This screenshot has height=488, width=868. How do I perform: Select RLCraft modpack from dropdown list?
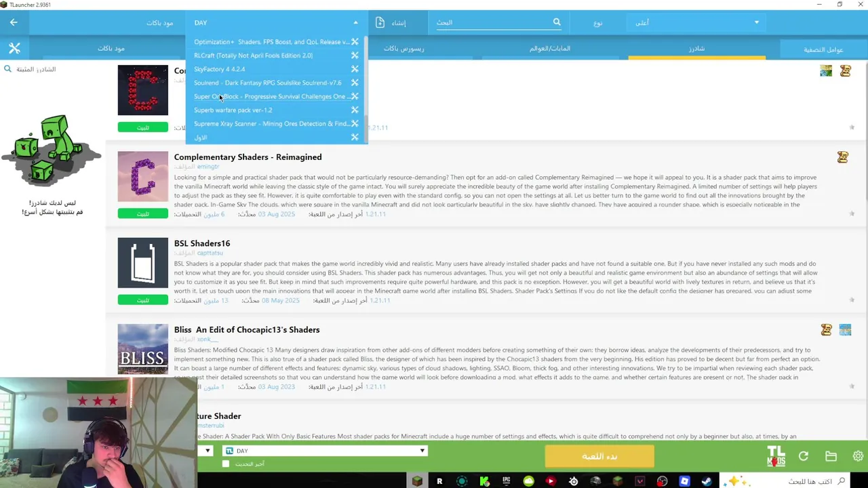point(253,56)
